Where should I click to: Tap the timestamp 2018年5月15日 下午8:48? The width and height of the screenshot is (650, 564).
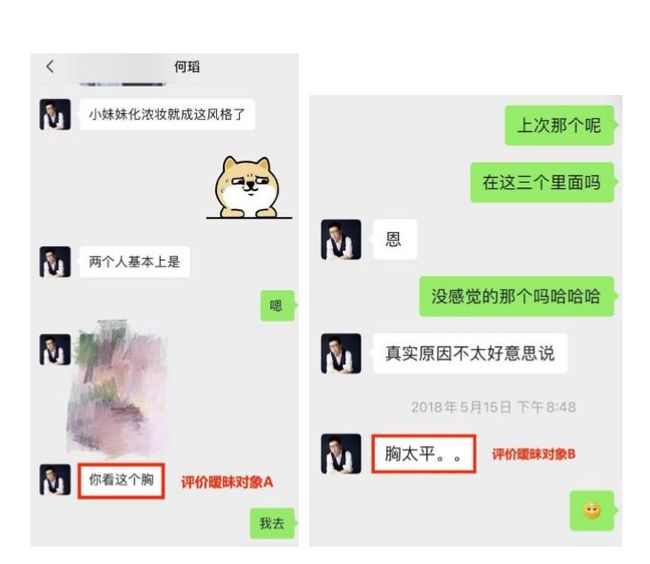point(493,407)
